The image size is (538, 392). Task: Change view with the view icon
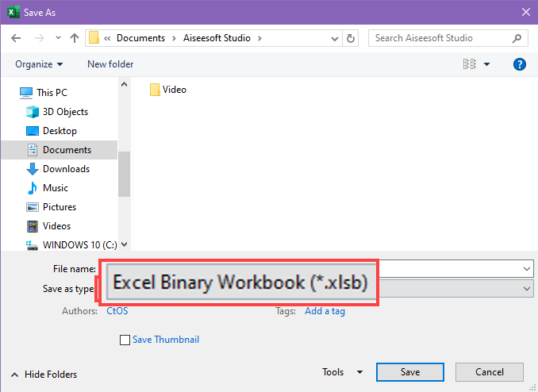click(470, 64)
